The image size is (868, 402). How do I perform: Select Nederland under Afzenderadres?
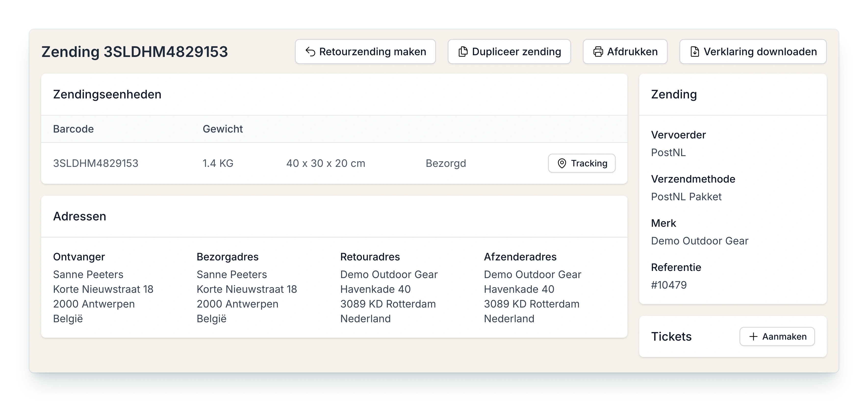click(x=509, y=319)
